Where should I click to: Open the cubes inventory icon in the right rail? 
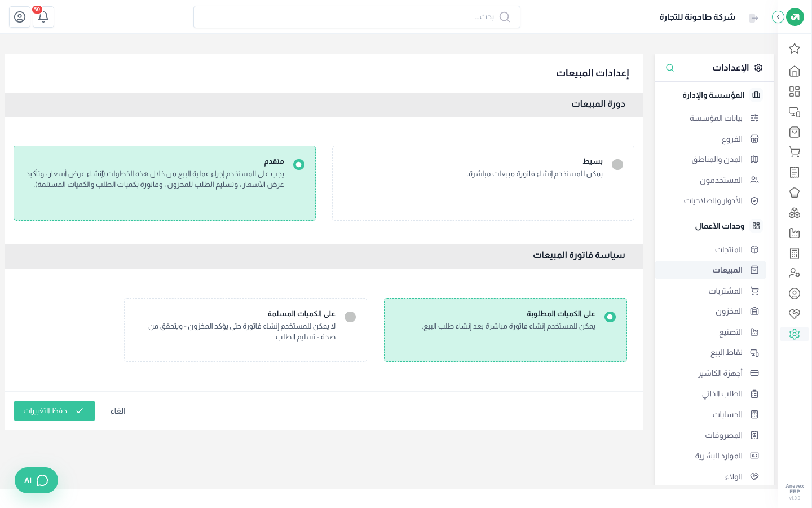(x=795, y=213)
